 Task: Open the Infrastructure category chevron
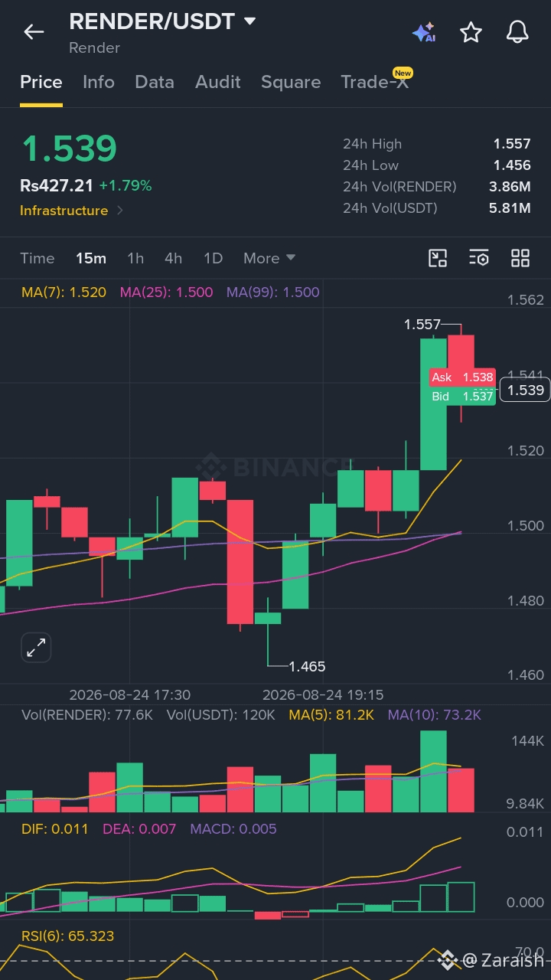point(120,211)
